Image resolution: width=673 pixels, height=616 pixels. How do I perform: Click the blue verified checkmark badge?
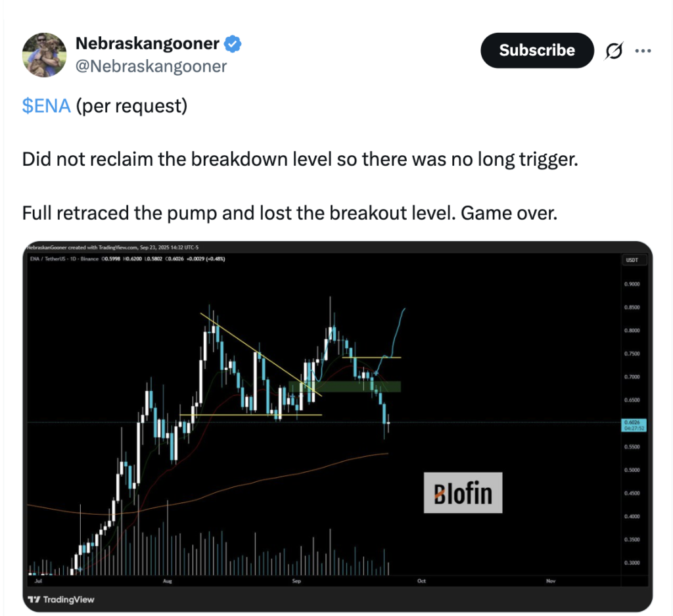coord(233,44)
